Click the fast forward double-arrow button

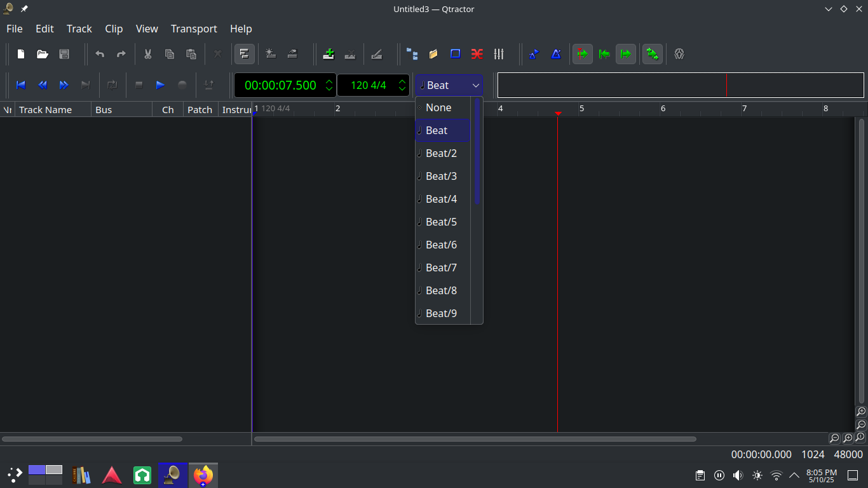64,85
